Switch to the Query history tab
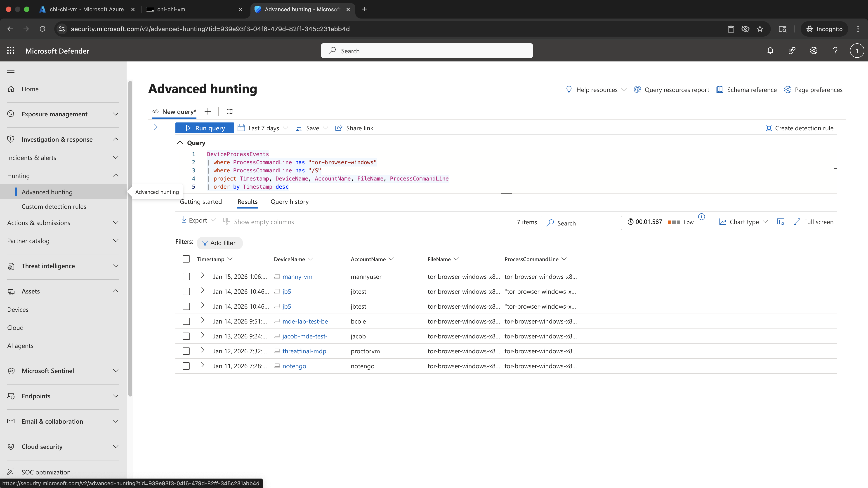 click(x=289, y=202)
